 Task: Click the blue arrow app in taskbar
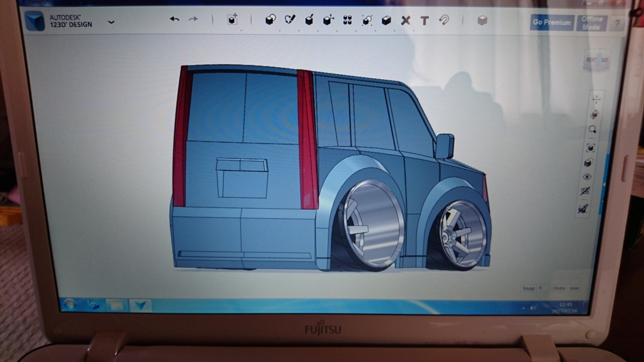(140, 305)
